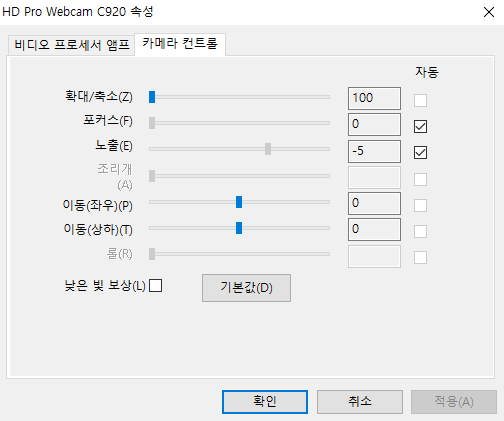Uncheck the 노출 auto exposure checkbox
504x421 pixels.
tap(420, 153)
